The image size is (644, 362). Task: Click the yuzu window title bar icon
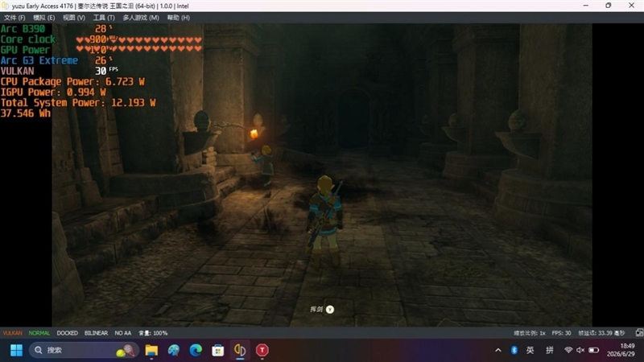(5, 6)
